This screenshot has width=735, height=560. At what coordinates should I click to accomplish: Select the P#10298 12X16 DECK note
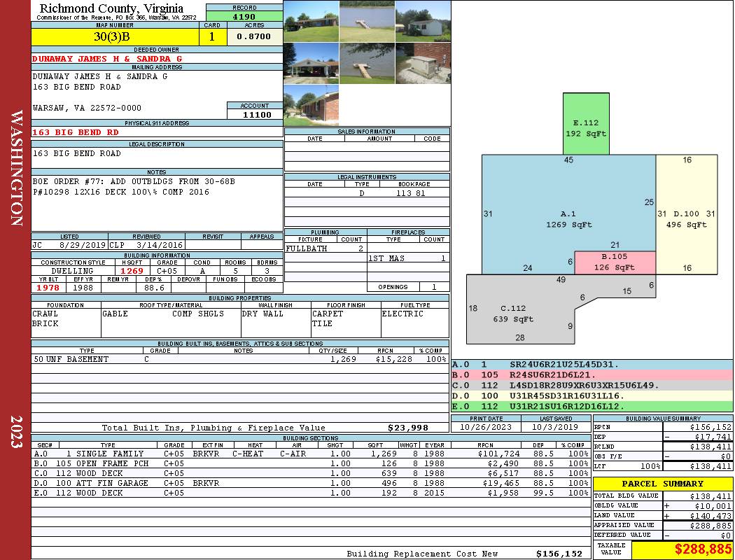[x=121, y=192]
